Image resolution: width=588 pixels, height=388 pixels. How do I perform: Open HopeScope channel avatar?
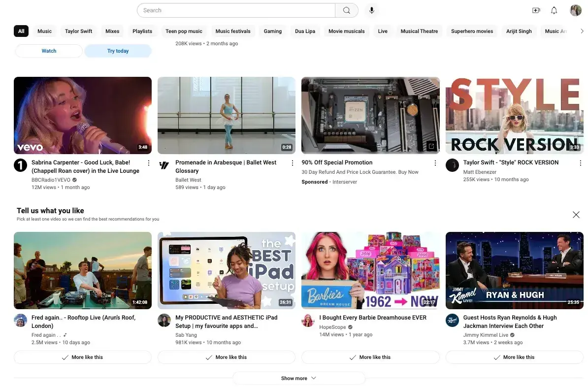(x=308, y=321)
